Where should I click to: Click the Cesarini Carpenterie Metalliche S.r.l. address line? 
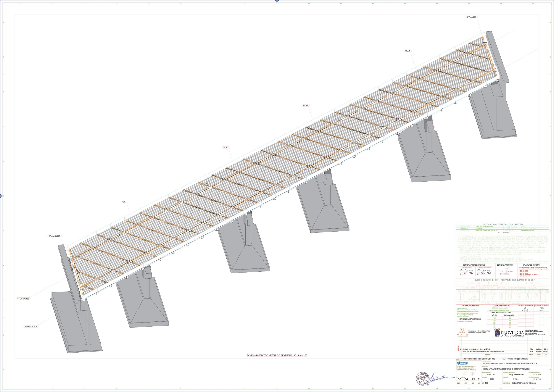pos(467,366)
